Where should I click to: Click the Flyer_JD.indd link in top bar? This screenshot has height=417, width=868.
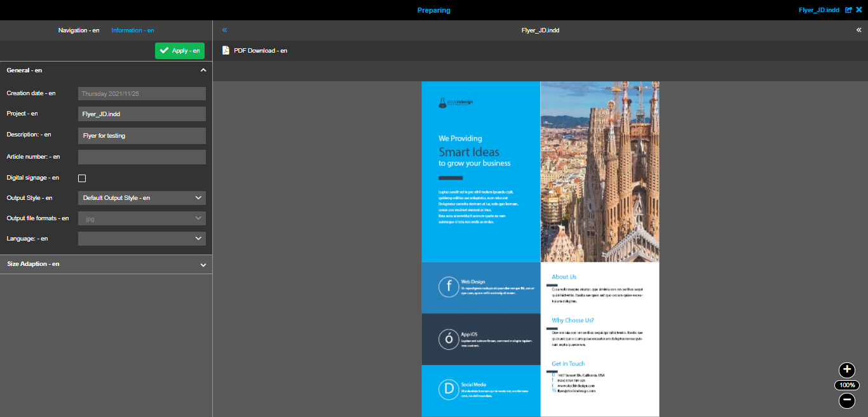(818, 10)
